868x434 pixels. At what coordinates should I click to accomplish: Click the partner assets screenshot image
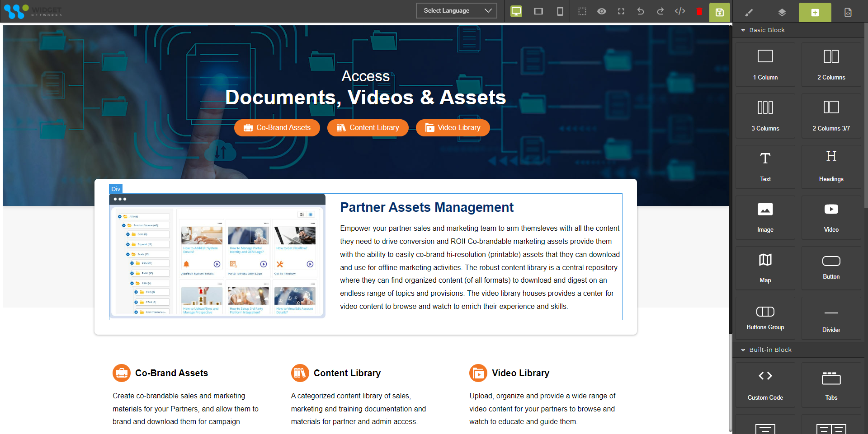click(x=217, y=257)
